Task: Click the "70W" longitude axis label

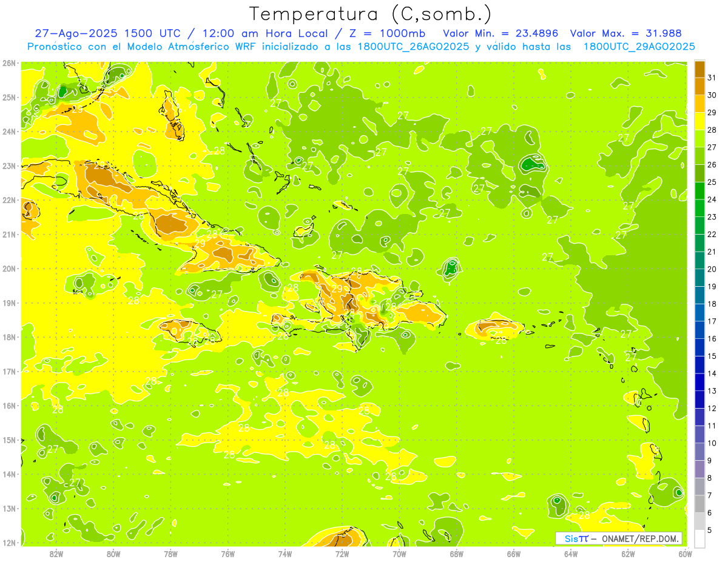Action: 399,553
